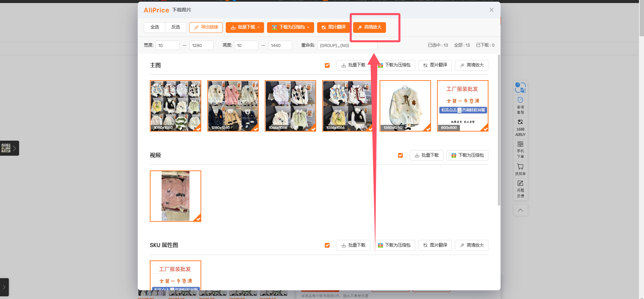Click the 已下载: 0 counter text
Screen dimensions: 644x299
[x=485, y=45]
